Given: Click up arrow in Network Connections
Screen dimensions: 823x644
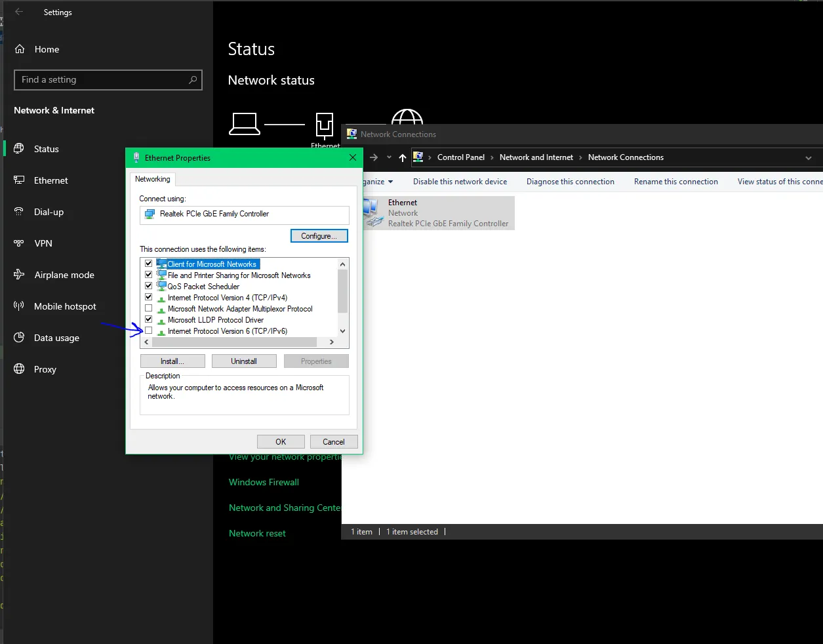Looking at the screenshot, I should [x=403, y=157].
